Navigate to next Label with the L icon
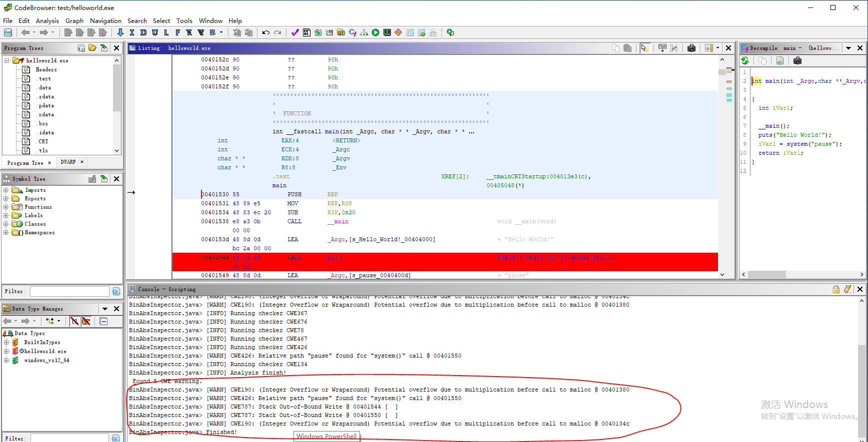The image size is (868, 442). [166, 32]
